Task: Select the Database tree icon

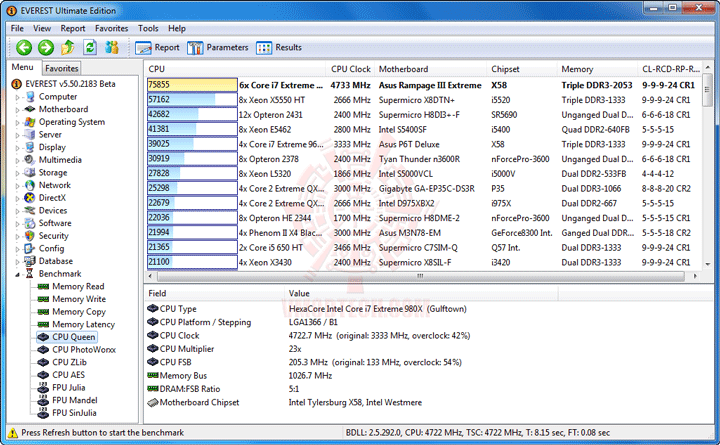Action: point(30,261)
